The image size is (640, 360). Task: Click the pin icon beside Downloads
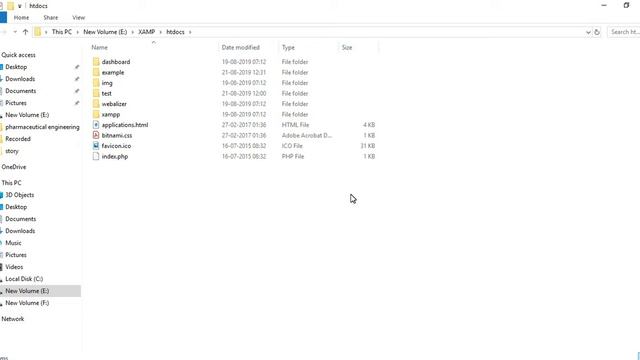pyautogui.click(x=77, y=79)
